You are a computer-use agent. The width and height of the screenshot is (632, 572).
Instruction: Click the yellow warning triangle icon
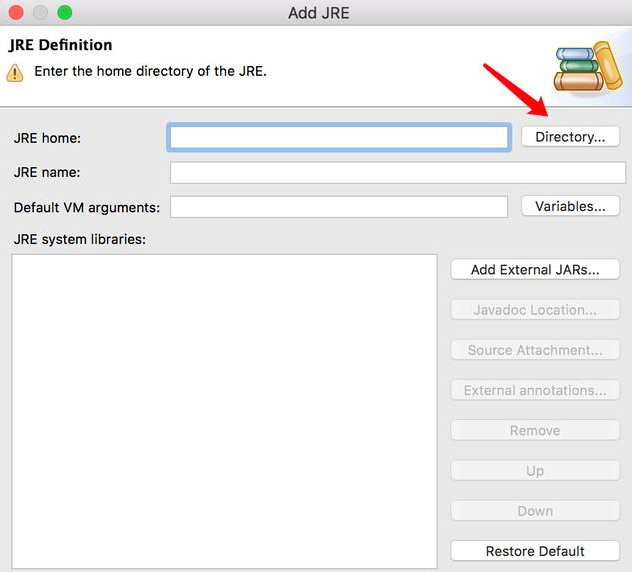coord(15,72)
